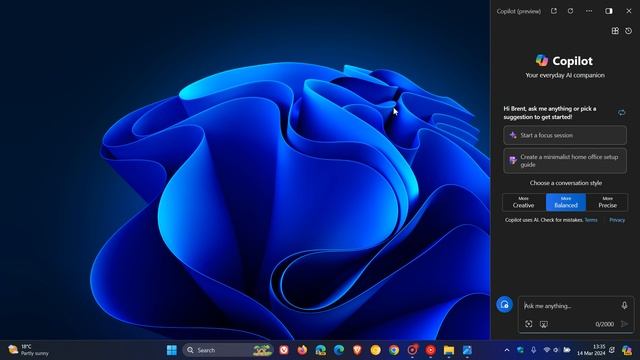This screenshot has height=360, width=640.
Task: Launch Microsoft Edge from taskbar
Action: 339,350
